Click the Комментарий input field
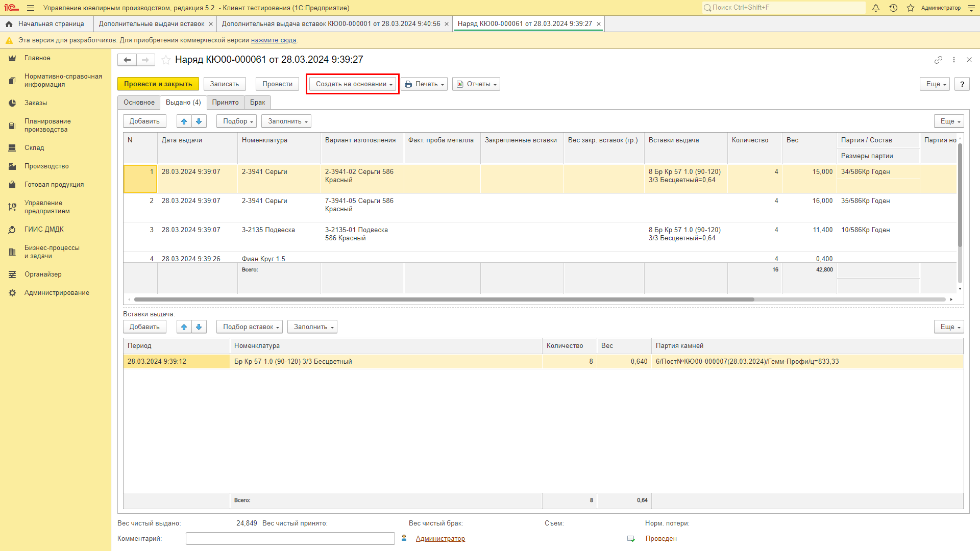Screen dimensions: 980x551 pyautogui.click(x=290, y=539)
